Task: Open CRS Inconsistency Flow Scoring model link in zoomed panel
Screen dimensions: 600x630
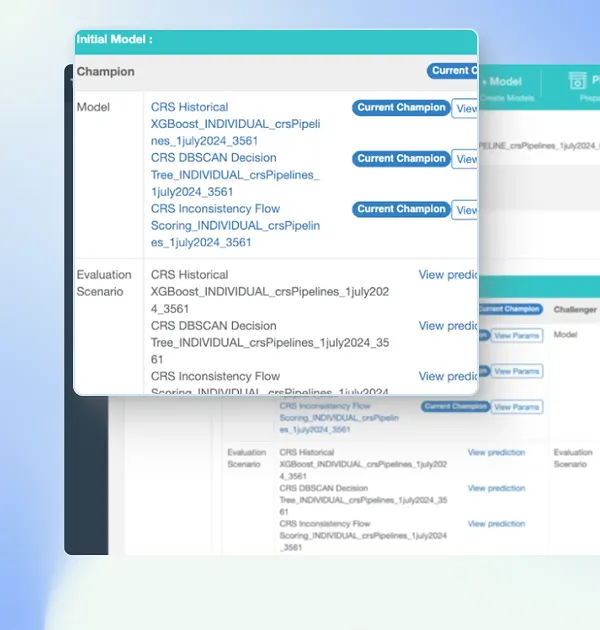Action: 235,225
